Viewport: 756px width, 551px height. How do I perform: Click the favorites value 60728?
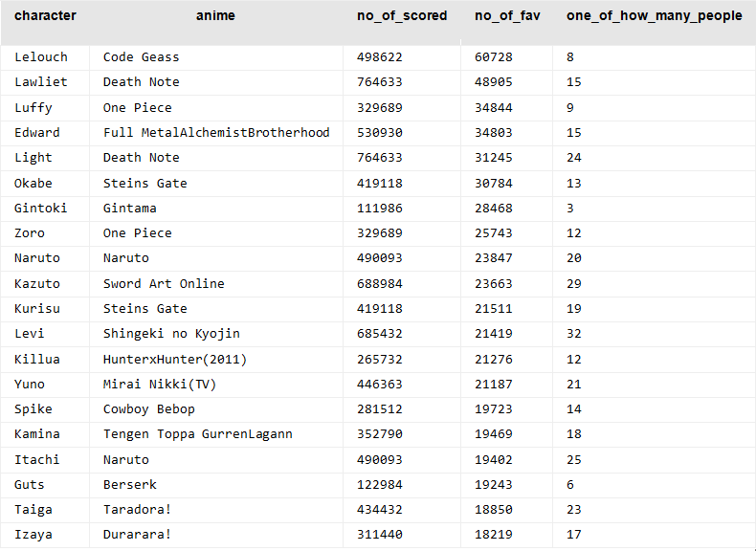(493, 57)
